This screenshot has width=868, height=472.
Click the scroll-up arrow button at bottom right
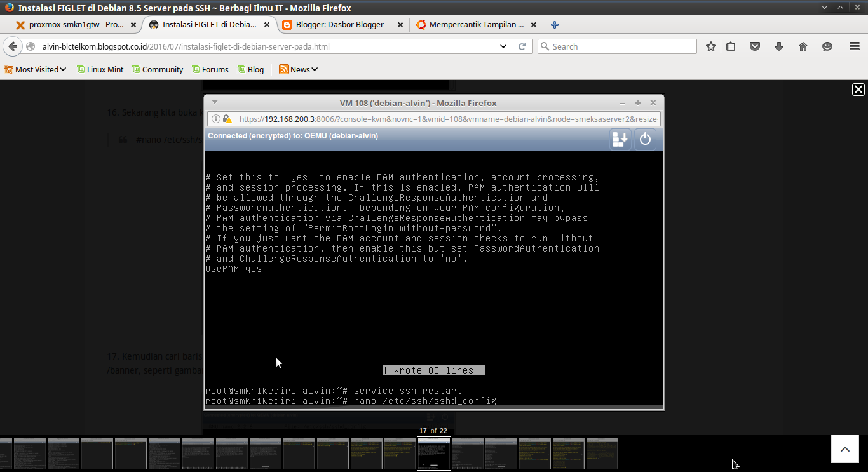844,448
